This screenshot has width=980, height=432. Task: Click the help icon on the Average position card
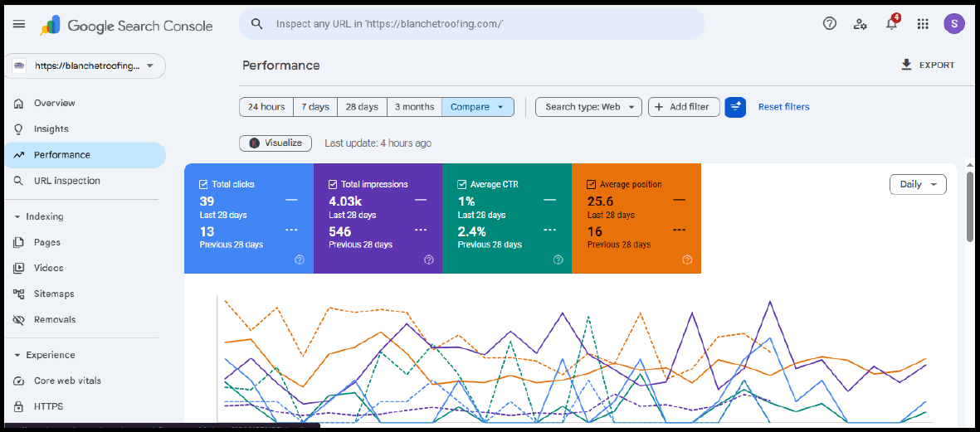[x=687, y=260]
